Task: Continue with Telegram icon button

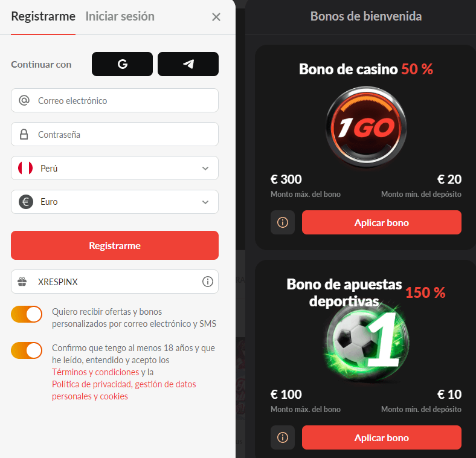Action: pyautogui.click(x=188, y=64)
